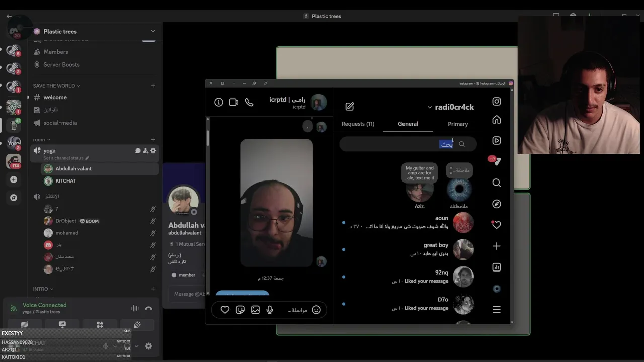Open conversation info for icrptd chat
The image size is (644, 362).
tap(219, 102)
